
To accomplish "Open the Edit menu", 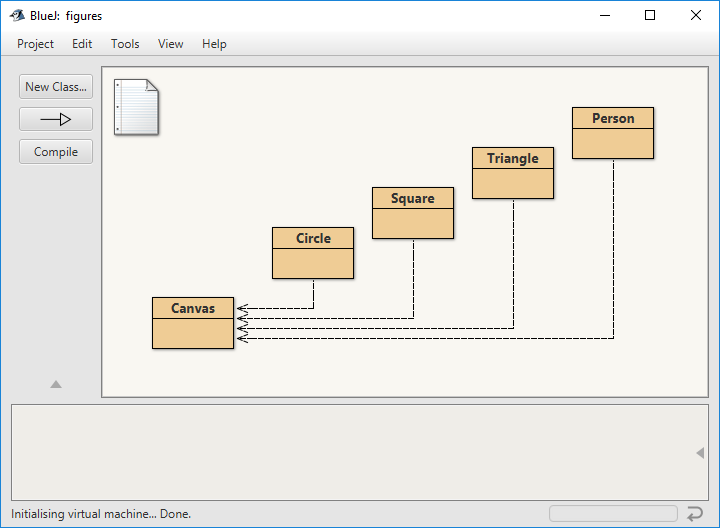I will 82,44.
